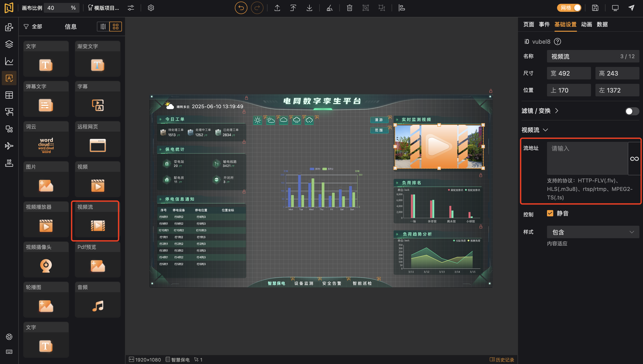Collapse the 视频流 section chevron
Viewport: 643px width, 364px height.
pos(545,130)
